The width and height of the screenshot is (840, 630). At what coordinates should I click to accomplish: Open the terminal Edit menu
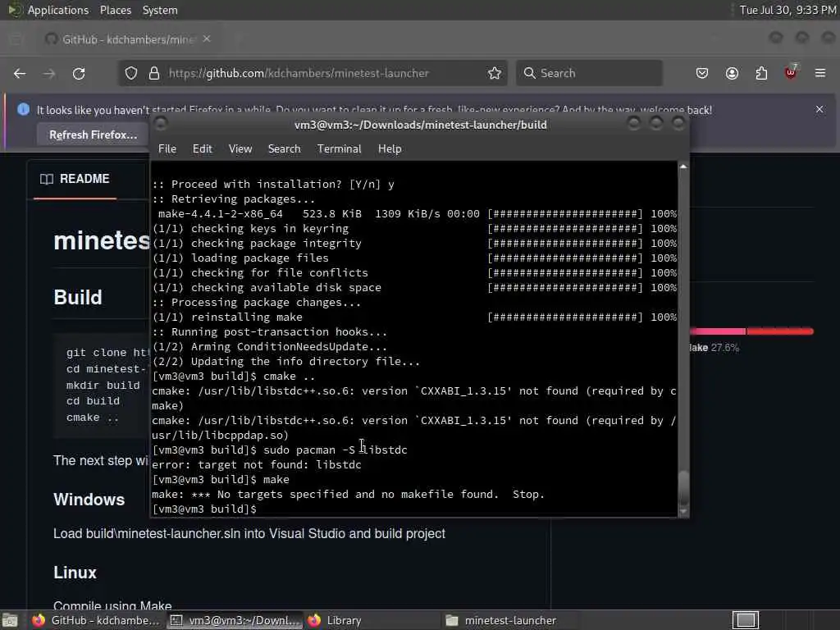(x=202, y=149)
